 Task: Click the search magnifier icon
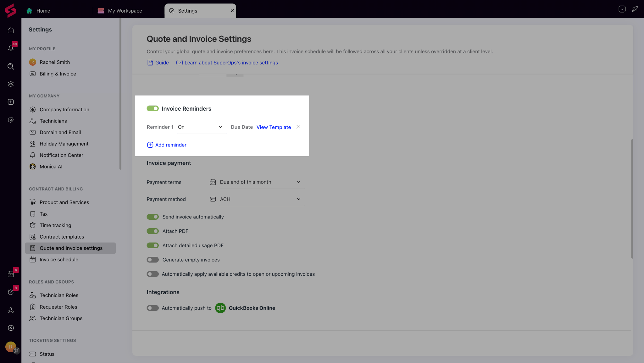(x=11, y=66)
